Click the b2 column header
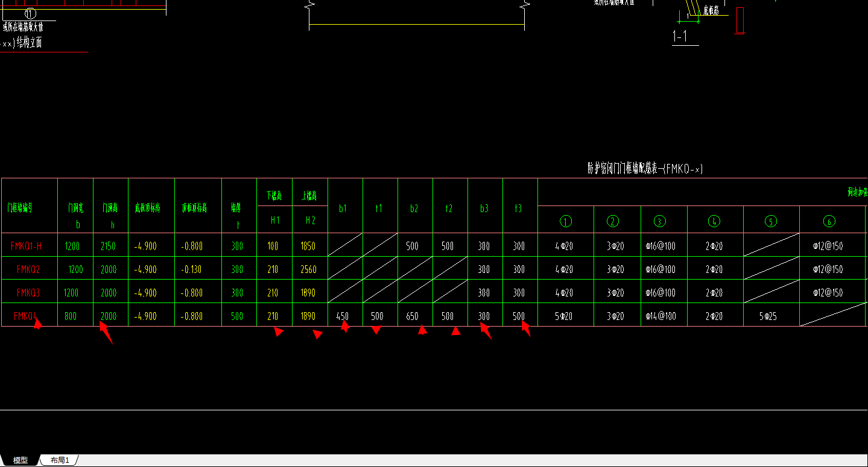This screenshot has height=467, width=868. [414, 208]
